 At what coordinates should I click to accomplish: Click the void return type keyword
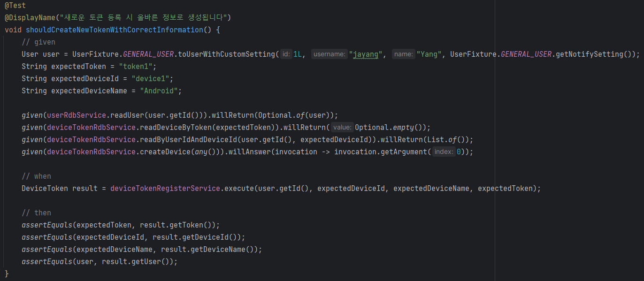point(13,30)
